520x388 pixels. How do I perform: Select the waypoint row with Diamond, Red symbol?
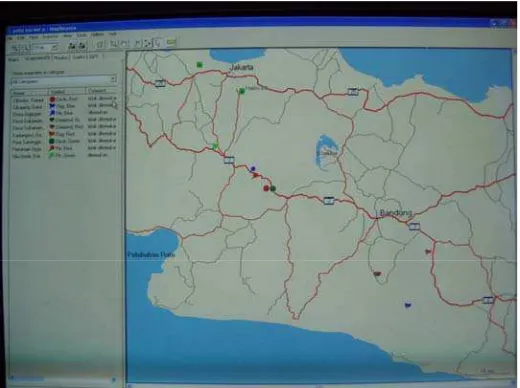pyautogui.click(x=64, y=127)
